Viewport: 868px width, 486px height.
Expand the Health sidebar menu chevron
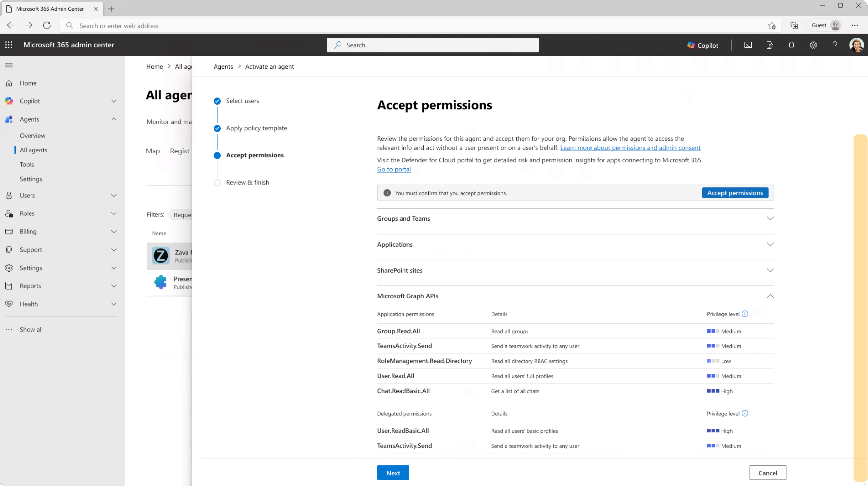pyautogui.click(x=114, y=304)
